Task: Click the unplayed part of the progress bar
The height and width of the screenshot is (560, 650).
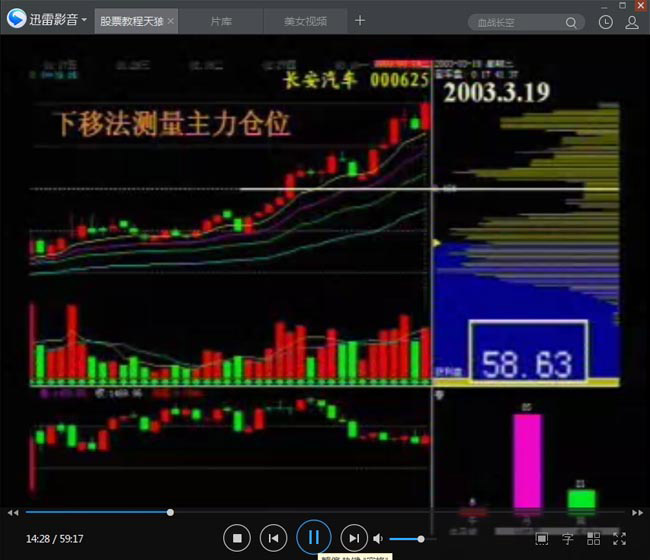Action: tap(400, 512)
